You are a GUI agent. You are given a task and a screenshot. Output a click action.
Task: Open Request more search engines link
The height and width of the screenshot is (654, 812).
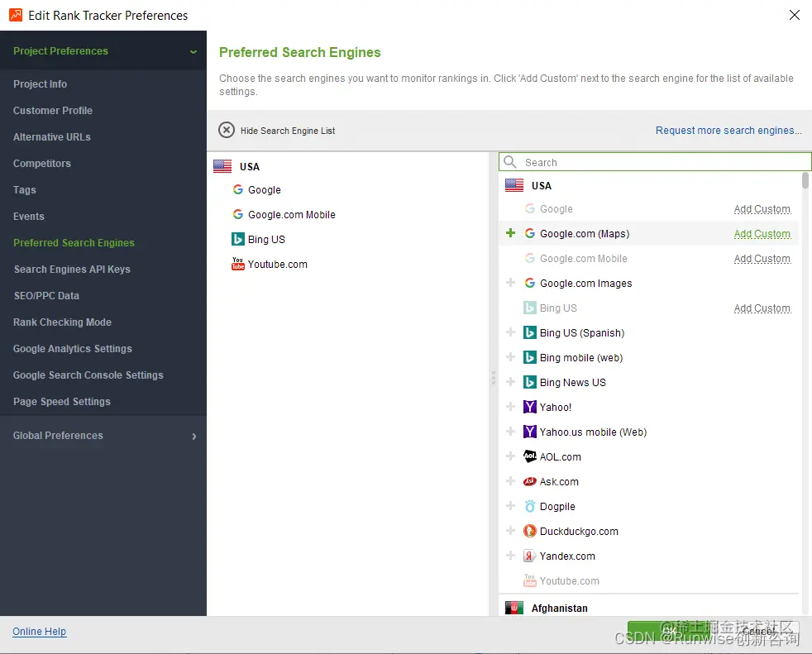coord(728,130)
